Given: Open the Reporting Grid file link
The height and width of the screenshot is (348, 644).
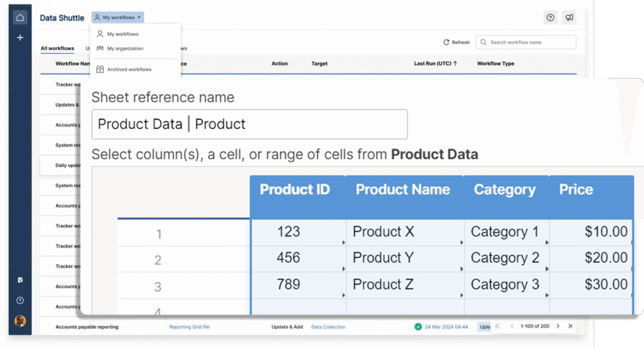Looking at the screenshot, I should pyautogui.click(x=189, y=327).
